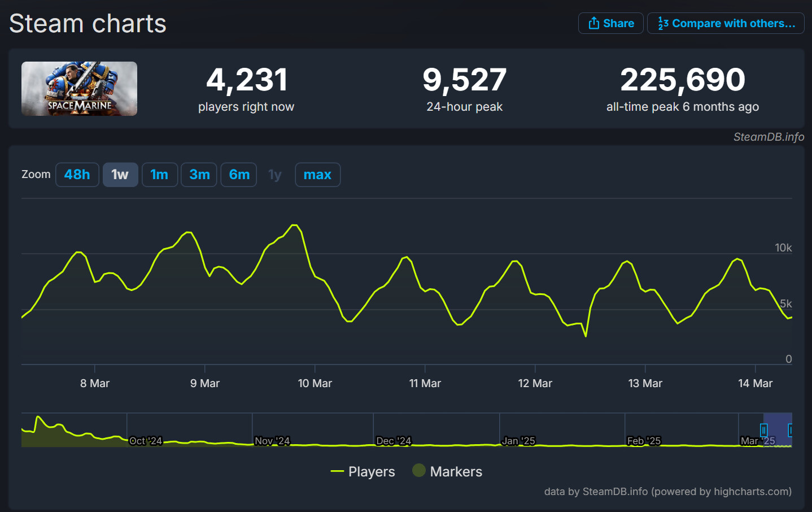The height and width of the screenshot is (512, 812).
Task: Click the 4,231 players right now value
Action: 247,80
